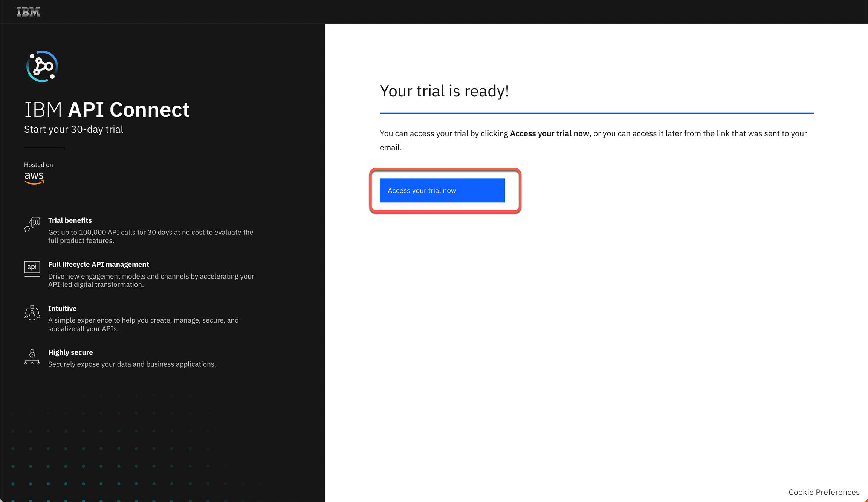Click the Hosted on label
868x502 pixels.
tap(38, 164)
